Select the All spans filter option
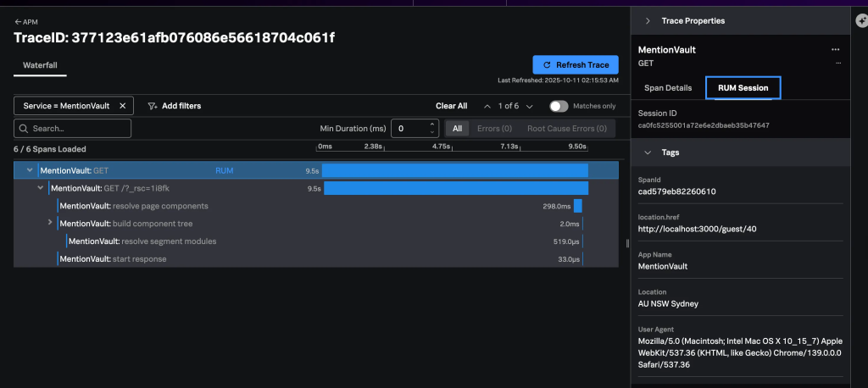868x388 pixels. coord(457,129)
